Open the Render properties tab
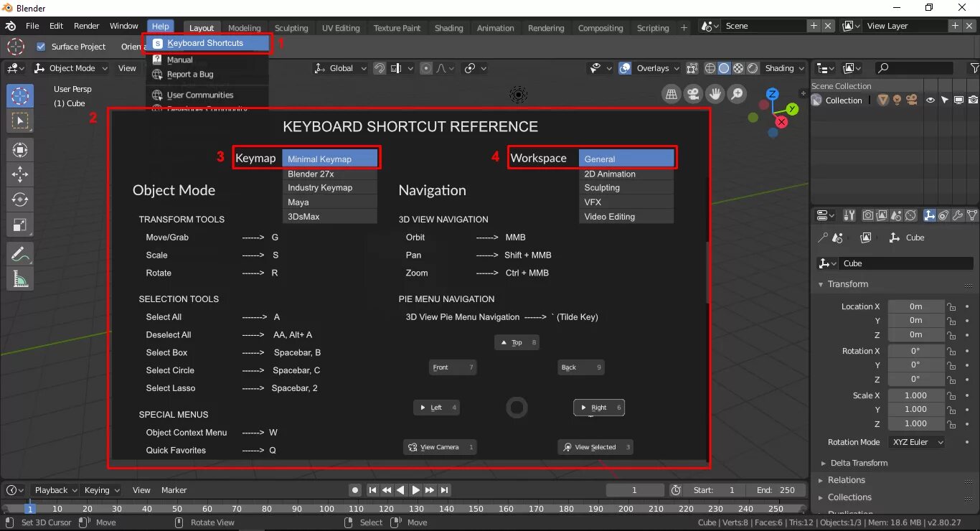980x531 pixels. point(868,215)
